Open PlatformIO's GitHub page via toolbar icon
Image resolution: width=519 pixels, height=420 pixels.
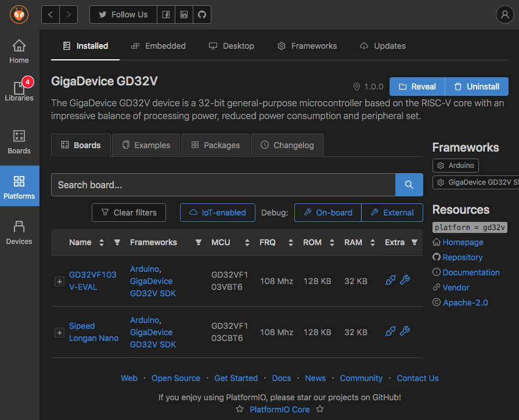click(x=201, y=15)
